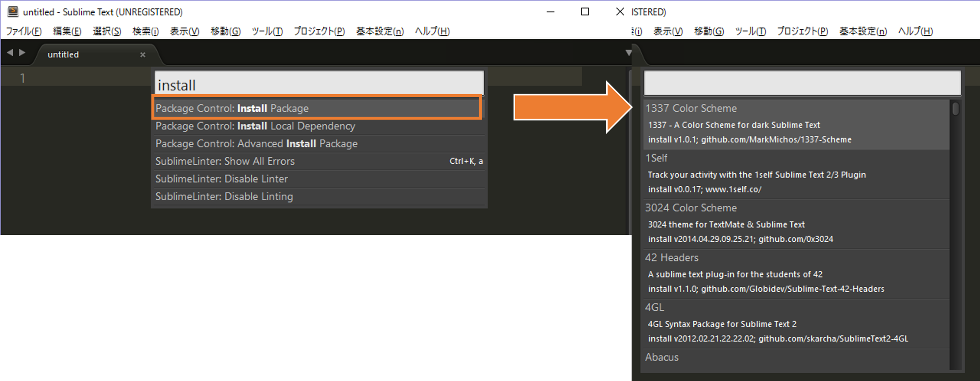This screenshot has width=980, height=381.
Task: Open the ヘルプ(H) menu in left window
Action: tap(432, 31)
